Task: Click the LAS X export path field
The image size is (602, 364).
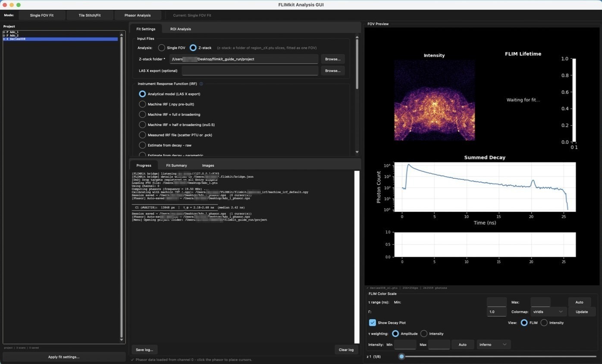Action: (x=250, y=71)
